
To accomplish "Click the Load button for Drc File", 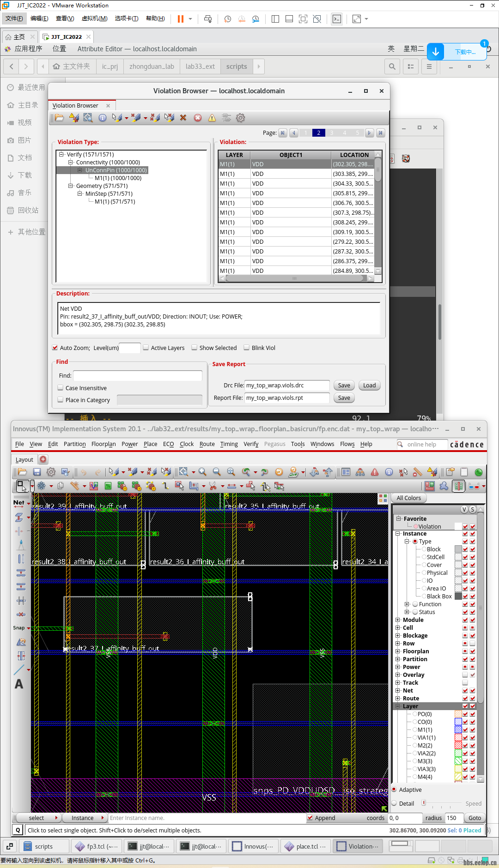I will pos(370,386).
